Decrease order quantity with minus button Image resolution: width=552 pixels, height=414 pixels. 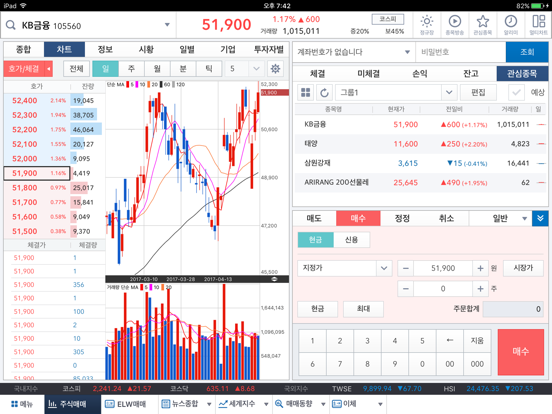[x=406, y=289]
